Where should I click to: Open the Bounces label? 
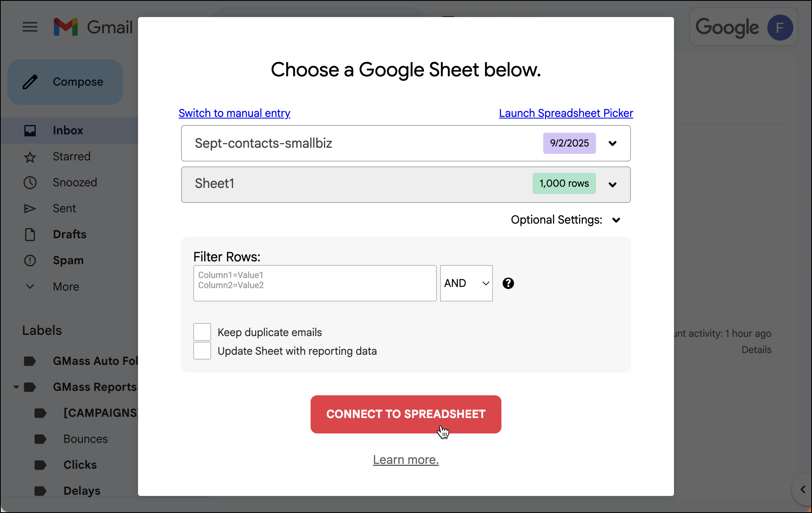[85, 439]
